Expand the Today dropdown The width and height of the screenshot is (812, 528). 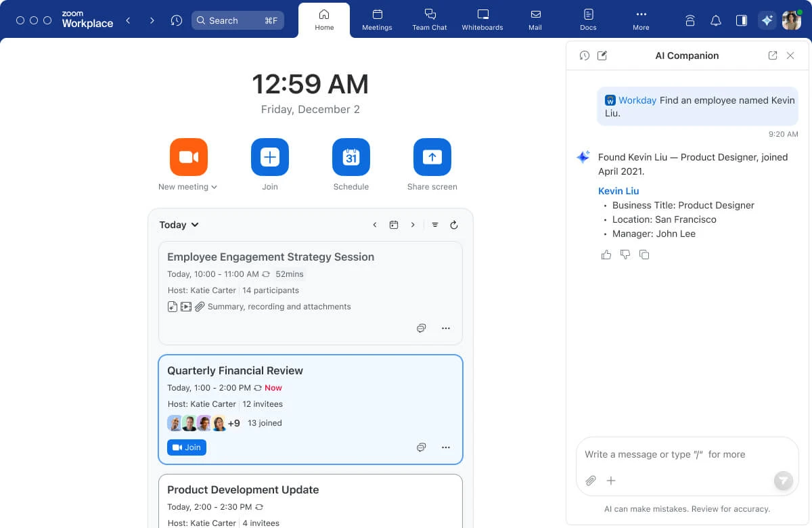pos(179,225)
